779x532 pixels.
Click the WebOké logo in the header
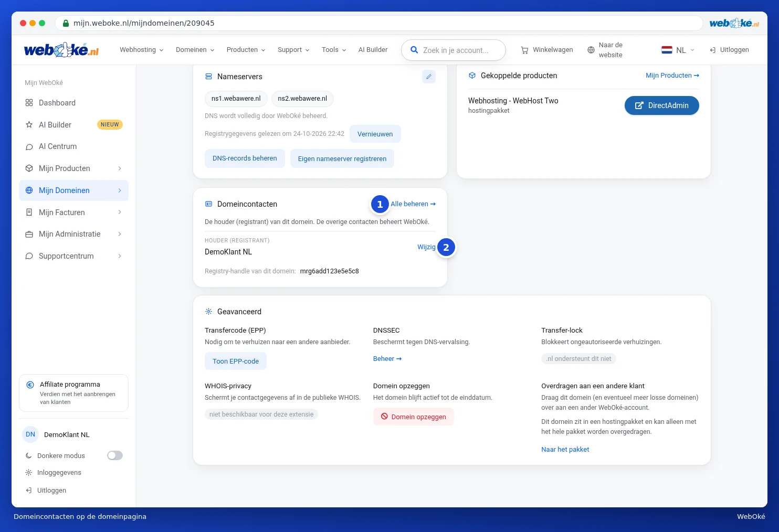pos(61,50)
